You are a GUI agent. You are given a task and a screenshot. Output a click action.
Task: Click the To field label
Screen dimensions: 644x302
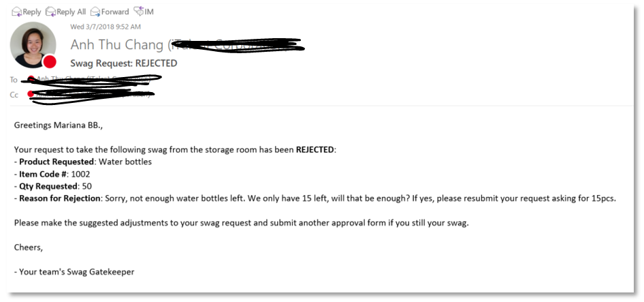coord(14,80)
